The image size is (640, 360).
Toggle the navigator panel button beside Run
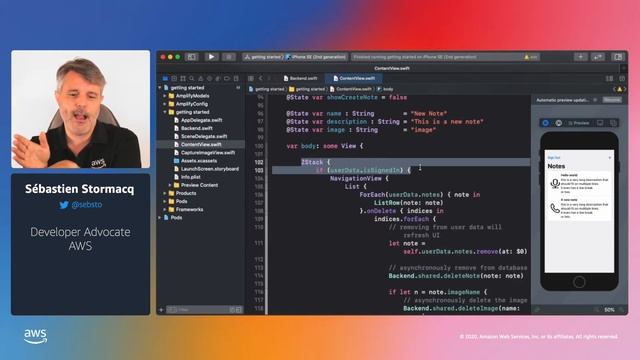click(191, 57)
